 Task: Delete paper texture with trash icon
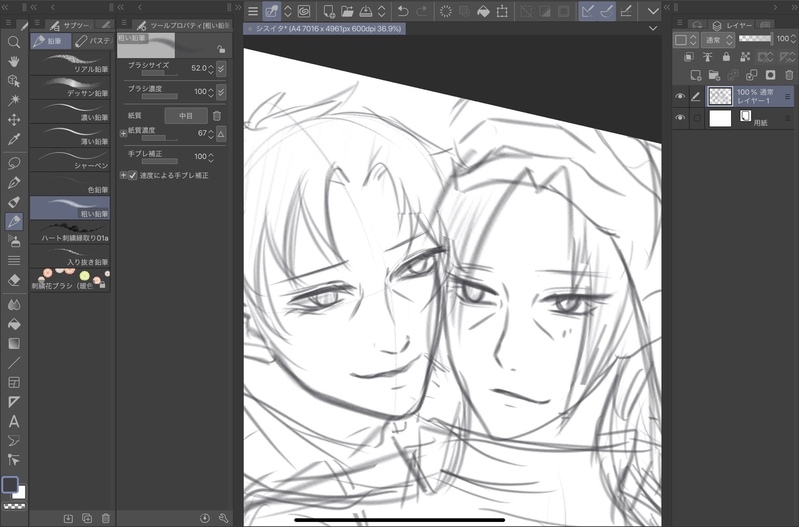(x=217, y=116)
